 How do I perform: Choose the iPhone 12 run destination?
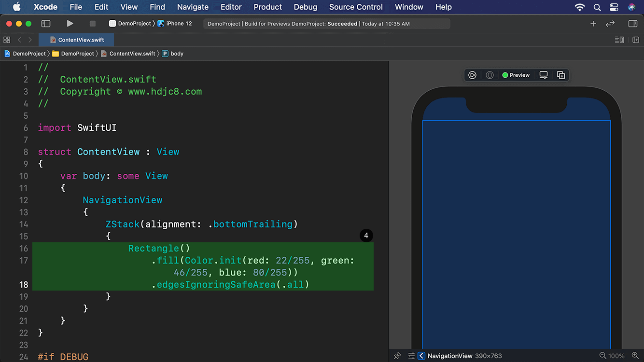[175, 23]
